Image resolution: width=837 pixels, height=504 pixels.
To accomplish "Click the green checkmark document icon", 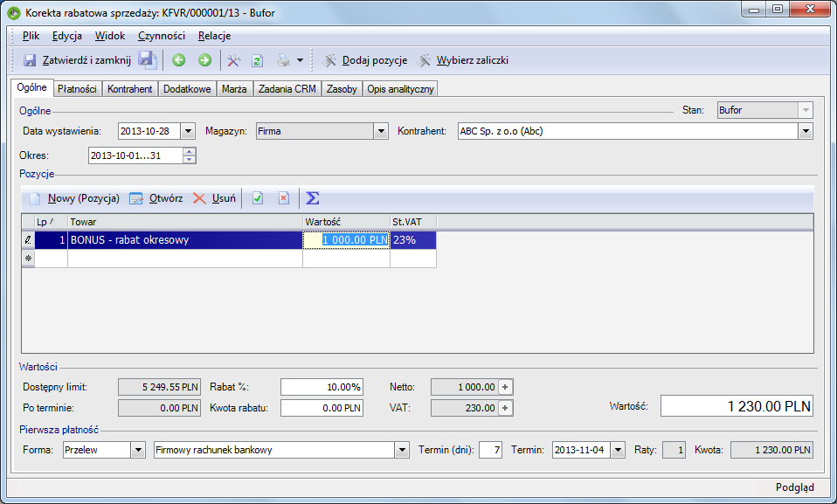I will coord(258,198).
